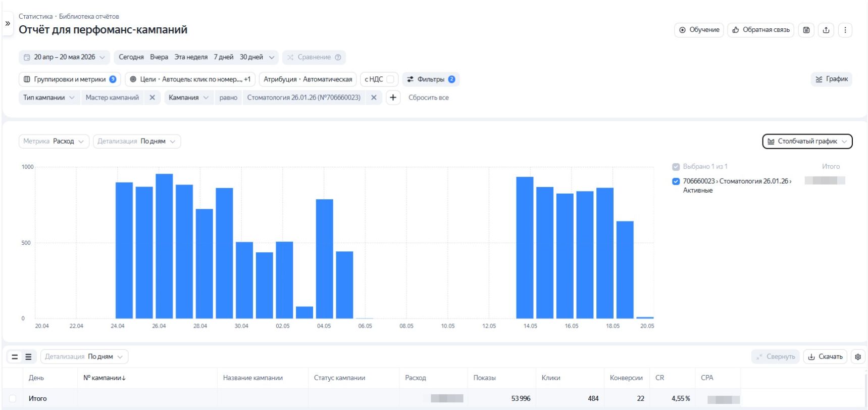Screen dimensions: 868x410
Task: Open the 20 апр – 20 мая 2026 date picker
Action: (x=64, y=57)
